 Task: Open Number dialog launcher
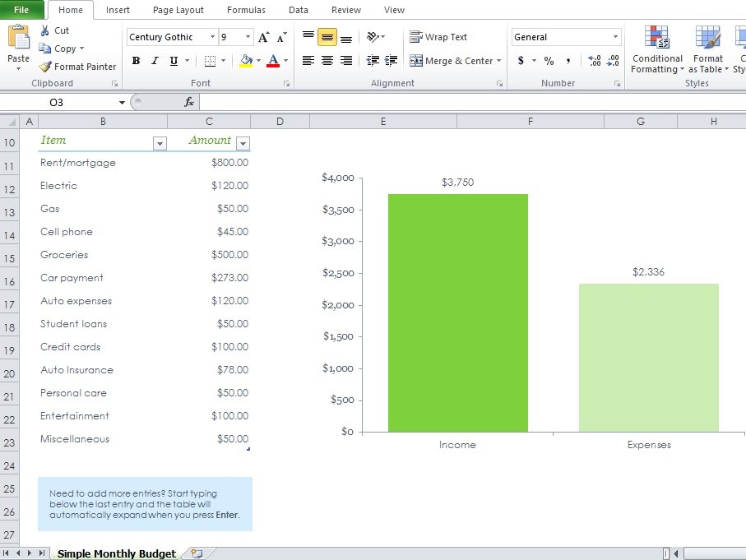(x=617, y=83)
